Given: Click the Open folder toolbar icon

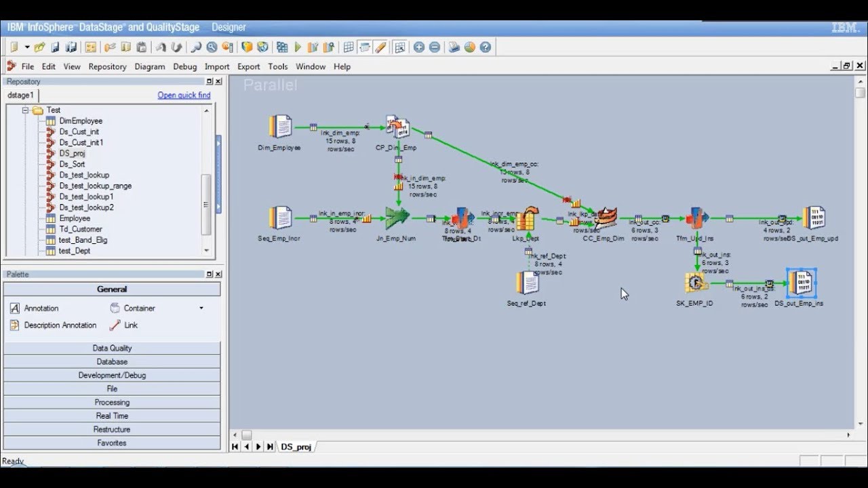Looking at the screenshot, I should pos(39,47).
